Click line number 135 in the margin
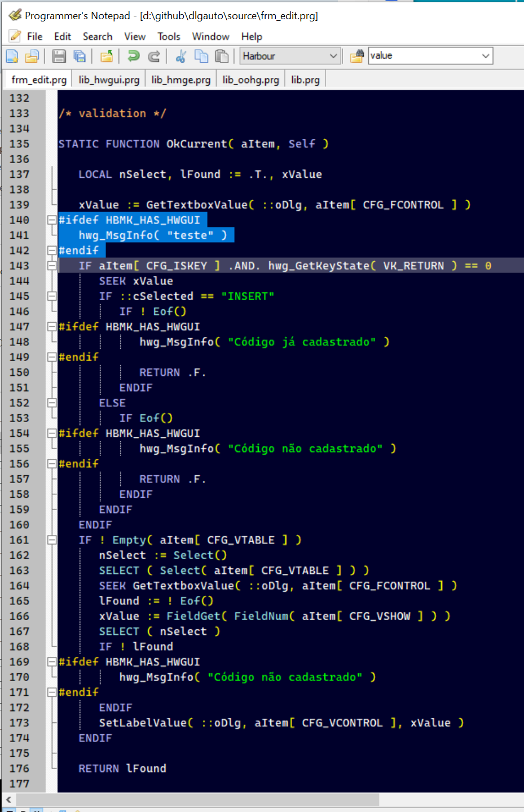This screenshot has width=524, height=812. point(19,144)
